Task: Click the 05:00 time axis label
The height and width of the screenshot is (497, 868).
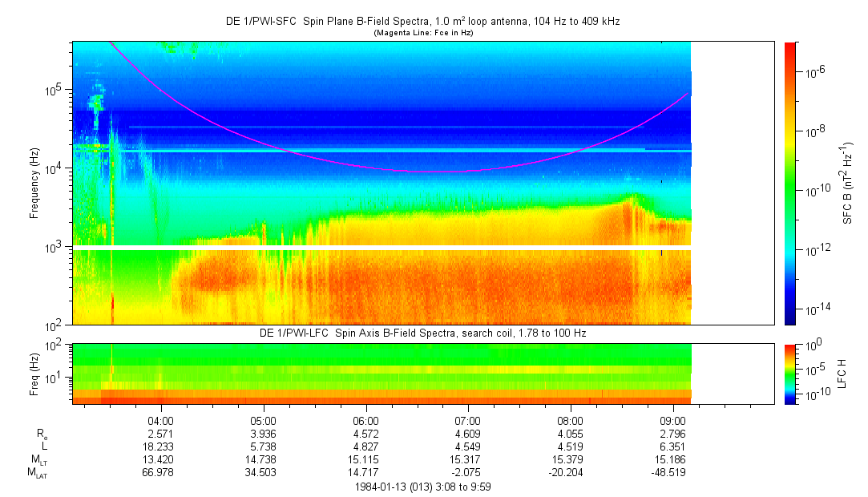Action: 264,419
